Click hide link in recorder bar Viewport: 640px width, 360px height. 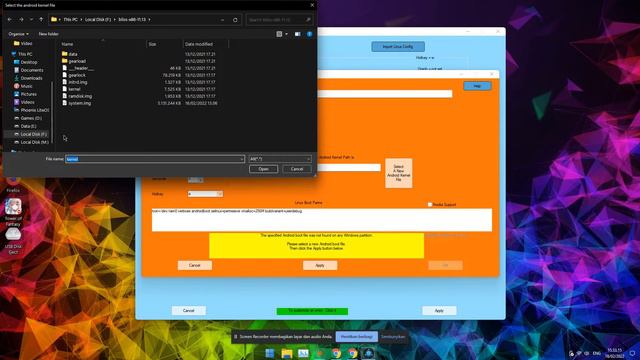pos(393,337)
